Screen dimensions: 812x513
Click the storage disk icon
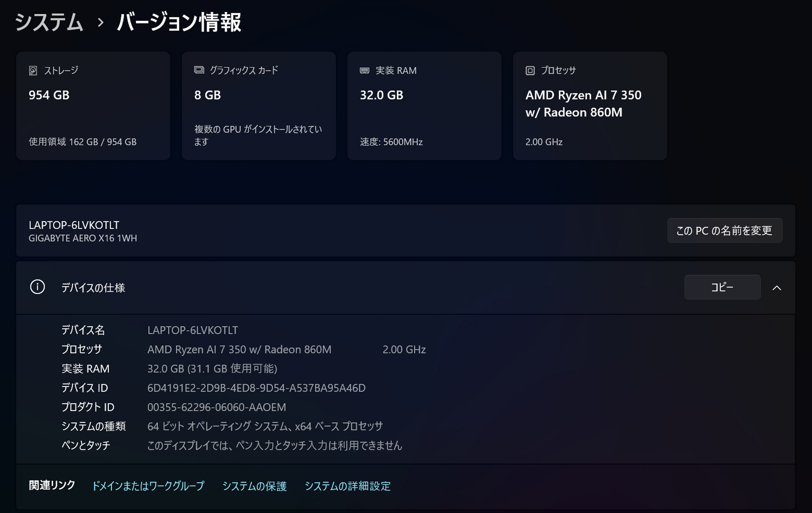33,70
